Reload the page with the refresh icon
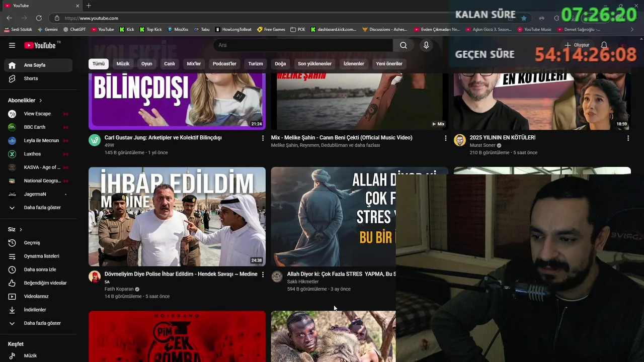 [x=38, y=18]
